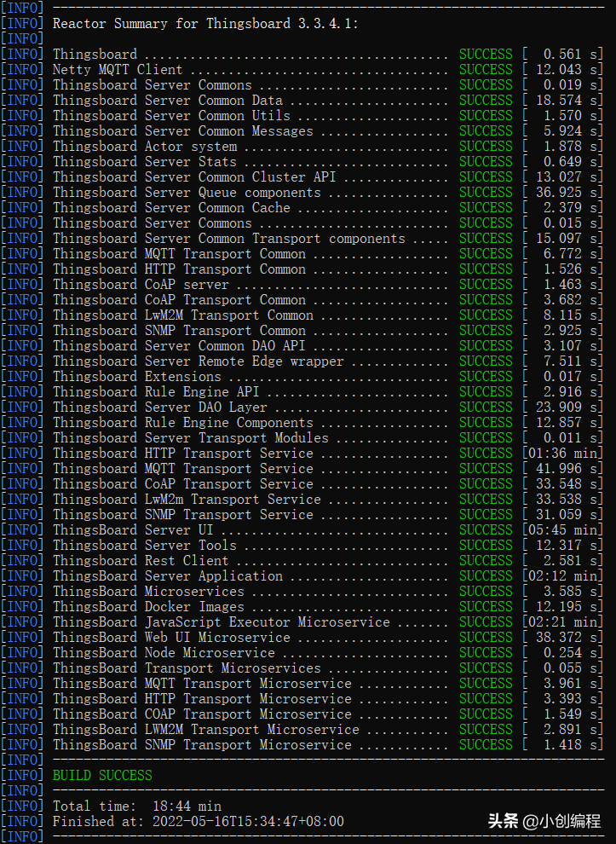
Task: Click 'Thingsboard SNMP Transport Common' row
Action: [x=302, y=331]
